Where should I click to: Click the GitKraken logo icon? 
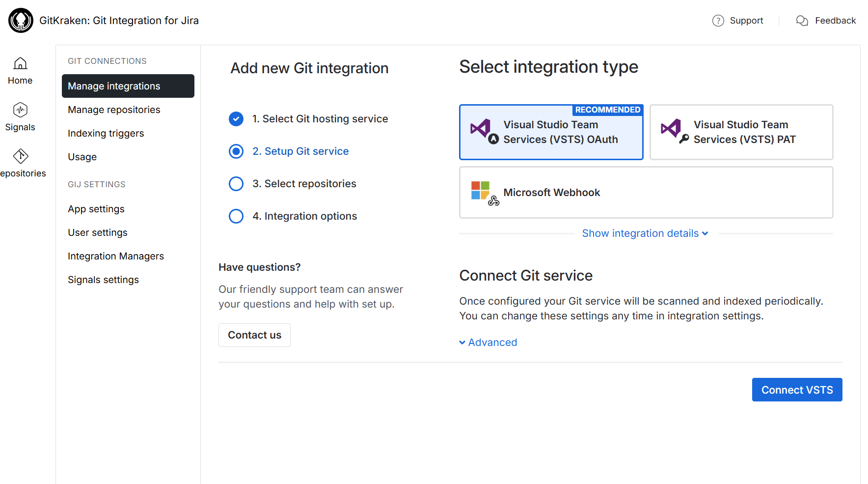21,21
